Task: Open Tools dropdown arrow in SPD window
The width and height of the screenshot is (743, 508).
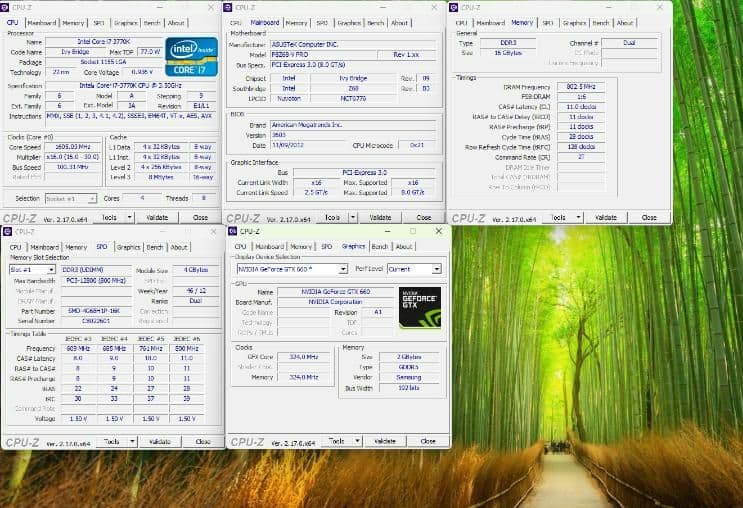Action: [132, 442]
